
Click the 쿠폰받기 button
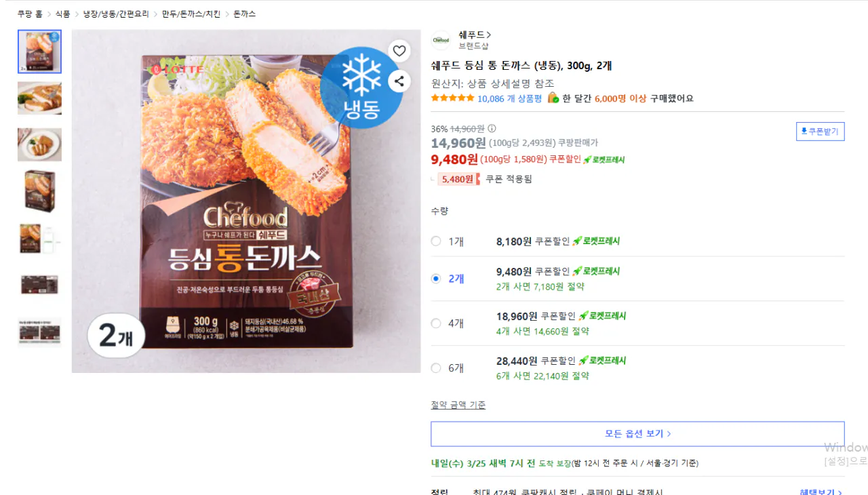[x=820, y=131]
